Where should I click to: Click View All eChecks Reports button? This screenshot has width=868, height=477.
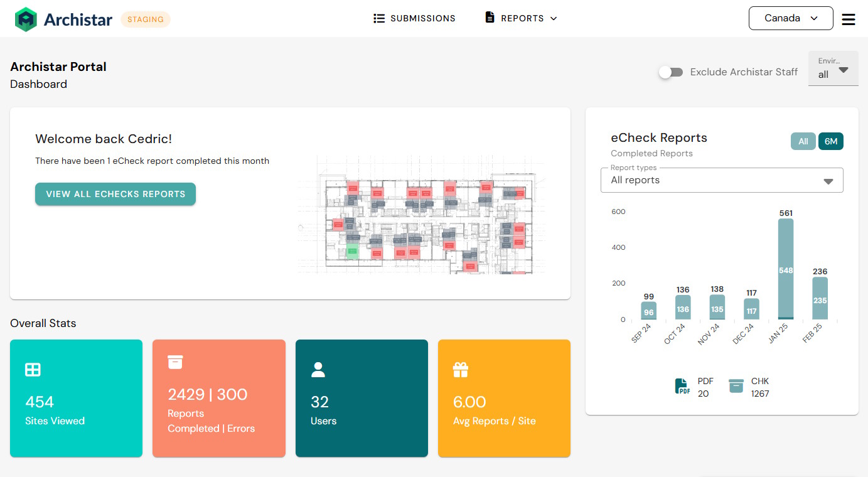115,194
